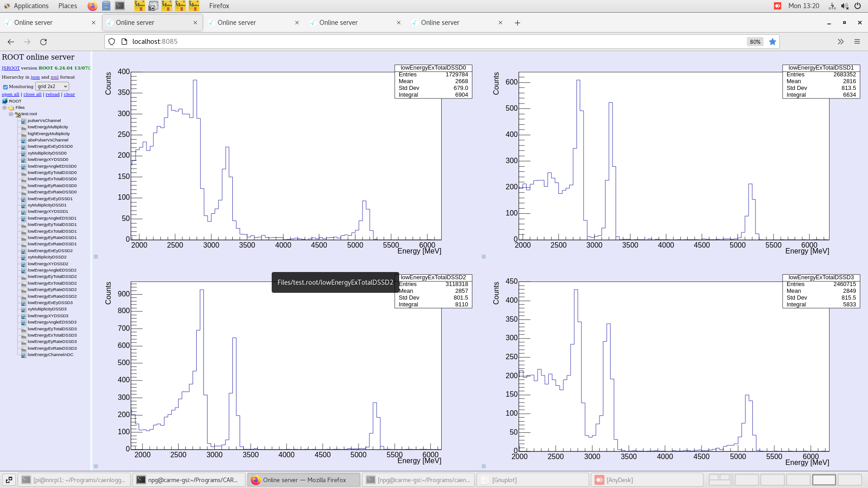Viewport: 868px width, 488px height.
Task: Launch the screenshot tool from the top panel
Action: pos(153,6)
